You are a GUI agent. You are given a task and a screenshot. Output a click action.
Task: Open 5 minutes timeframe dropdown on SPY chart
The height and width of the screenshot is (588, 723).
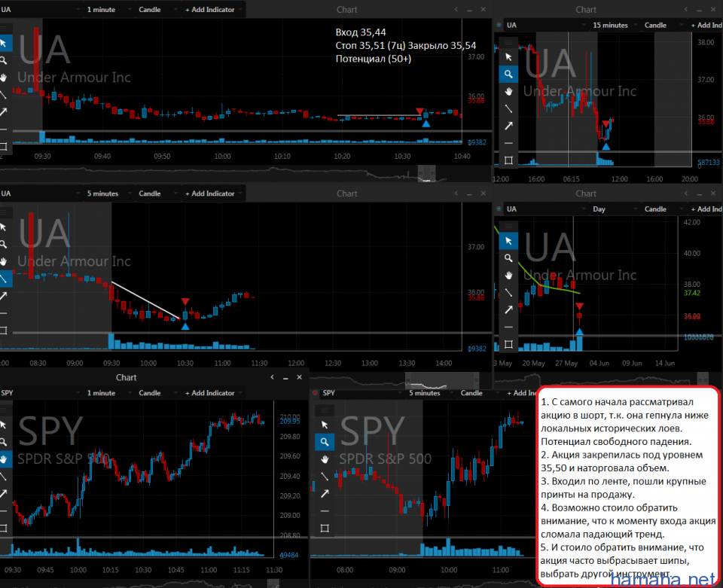[431, 392]
